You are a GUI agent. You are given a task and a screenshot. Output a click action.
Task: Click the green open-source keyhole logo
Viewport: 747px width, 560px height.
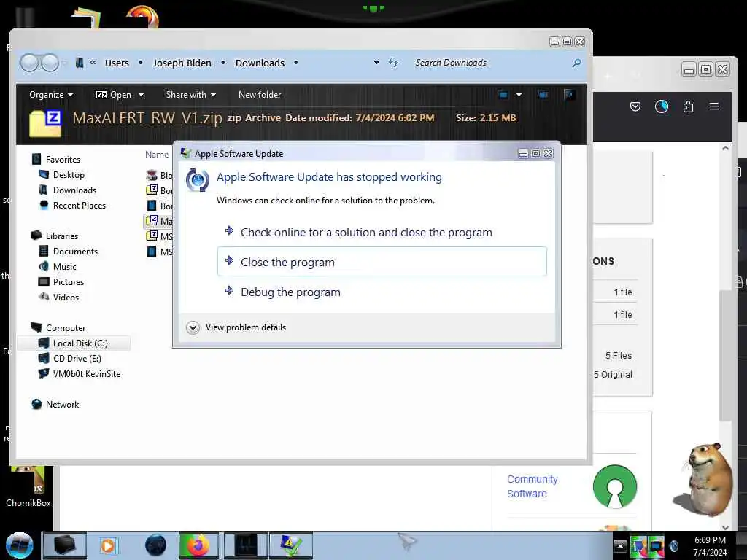614,486
